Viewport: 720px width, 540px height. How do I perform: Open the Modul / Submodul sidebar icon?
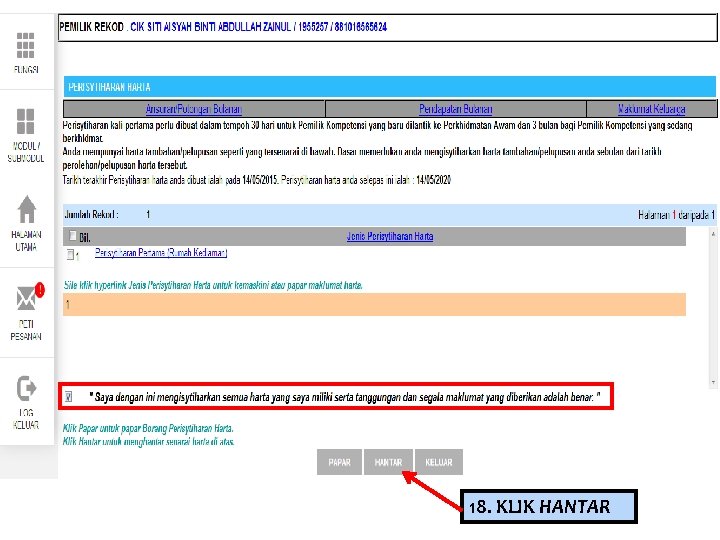tap(25, 121)
